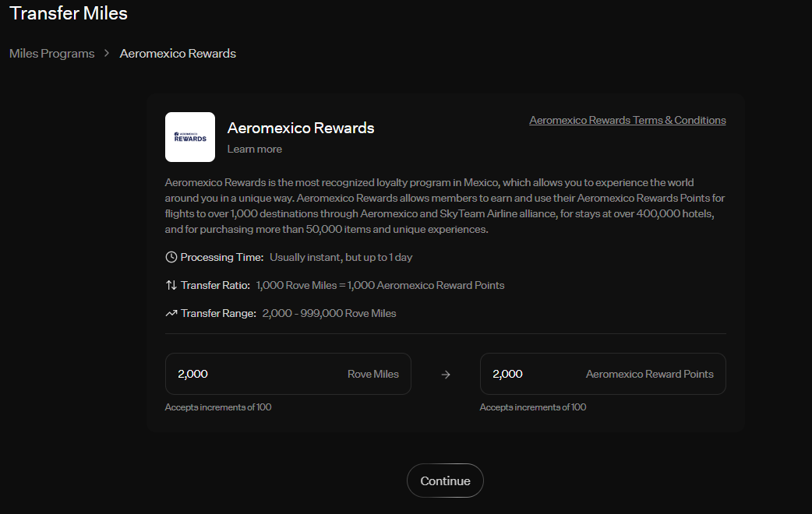This screenshot has width=812, height=514.
Task: Click the trending arrow Transfer Range icon
Action: pyautogui.click(x=171, y=313)
